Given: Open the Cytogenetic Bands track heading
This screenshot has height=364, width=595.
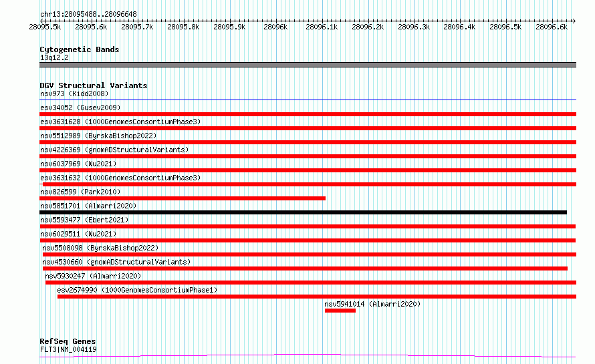Looking at the screenshot, I should (80, 49).
